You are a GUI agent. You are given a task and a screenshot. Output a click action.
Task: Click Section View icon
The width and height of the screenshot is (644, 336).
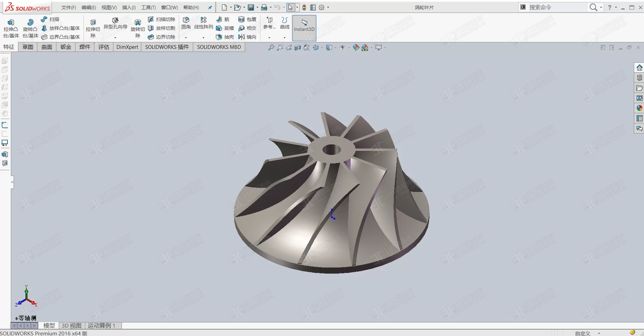pyautogui.click(x=298, y=47)
